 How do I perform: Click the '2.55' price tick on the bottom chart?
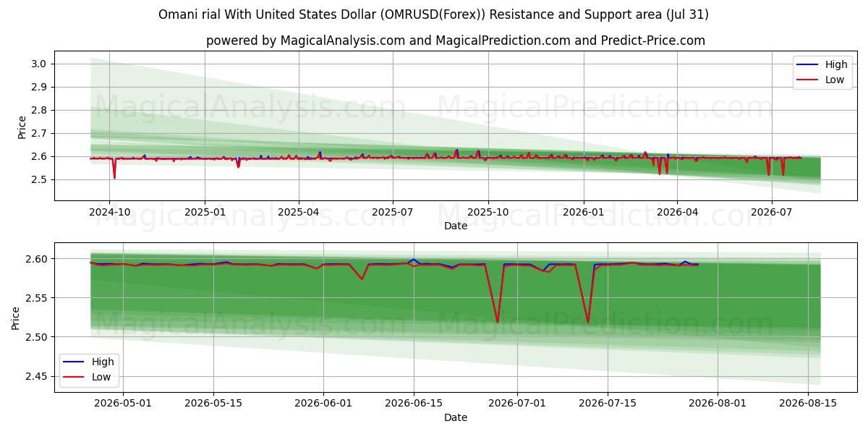[x=35, y=298]
